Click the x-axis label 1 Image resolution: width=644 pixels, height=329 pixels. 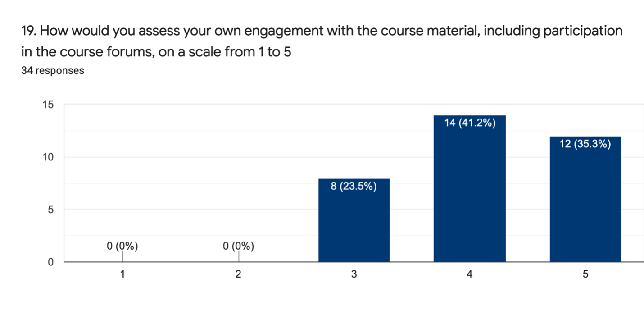(122, 274)
